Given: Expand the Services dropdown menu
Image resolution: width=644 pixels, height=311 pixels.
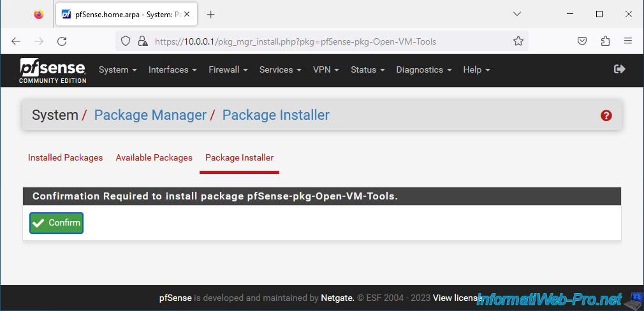Looking at the screenshot, I should pos(280,69).
